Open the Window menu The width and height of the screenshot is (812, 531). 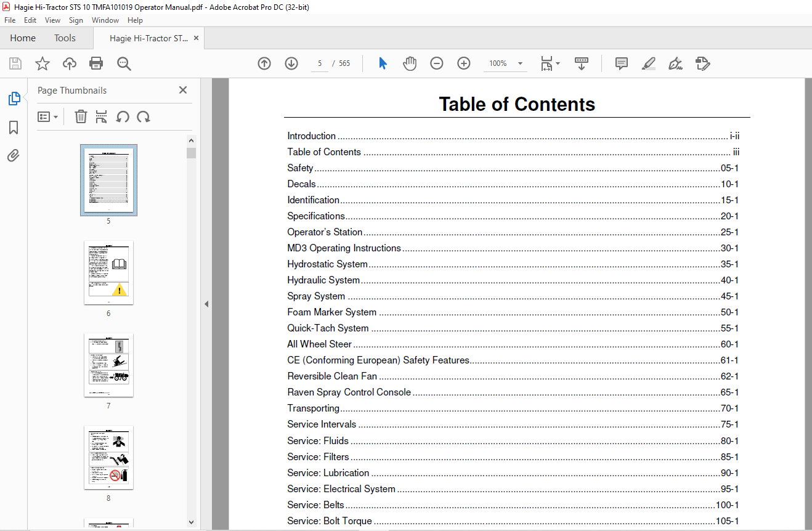[x=105, y=20]
